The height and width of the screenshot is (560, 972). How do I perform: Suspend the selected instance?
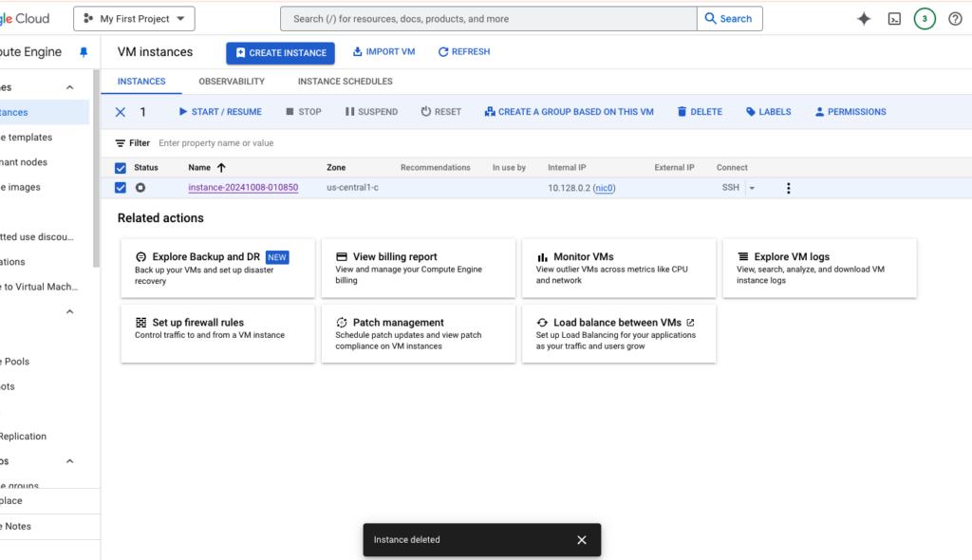pyautogui.click(x=371, y=112)
